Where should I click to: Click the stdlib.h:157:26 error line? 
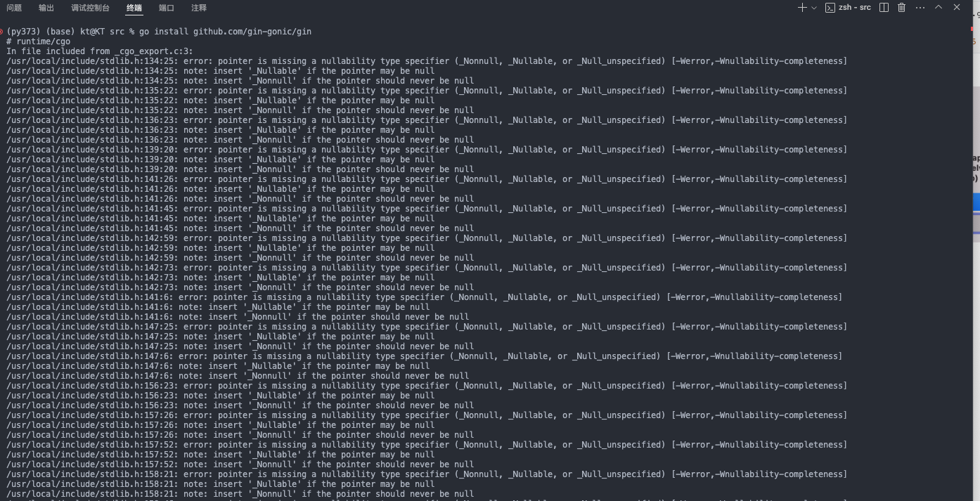(427, 415)
